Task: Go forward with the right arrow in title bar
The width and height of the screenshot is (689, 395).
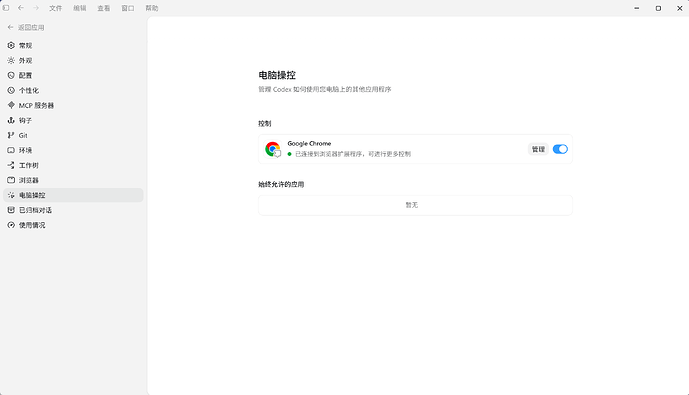Action: 36,8
